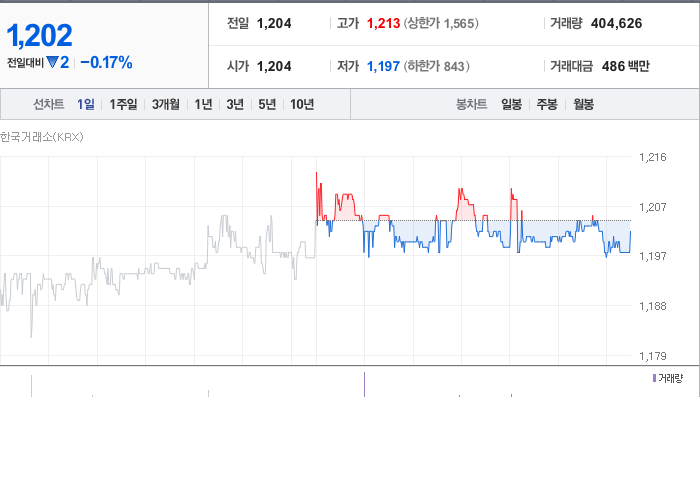Click the 상한가 1,565 text
700x490 pixels.
pyautogui.click(x=441, y=23)
